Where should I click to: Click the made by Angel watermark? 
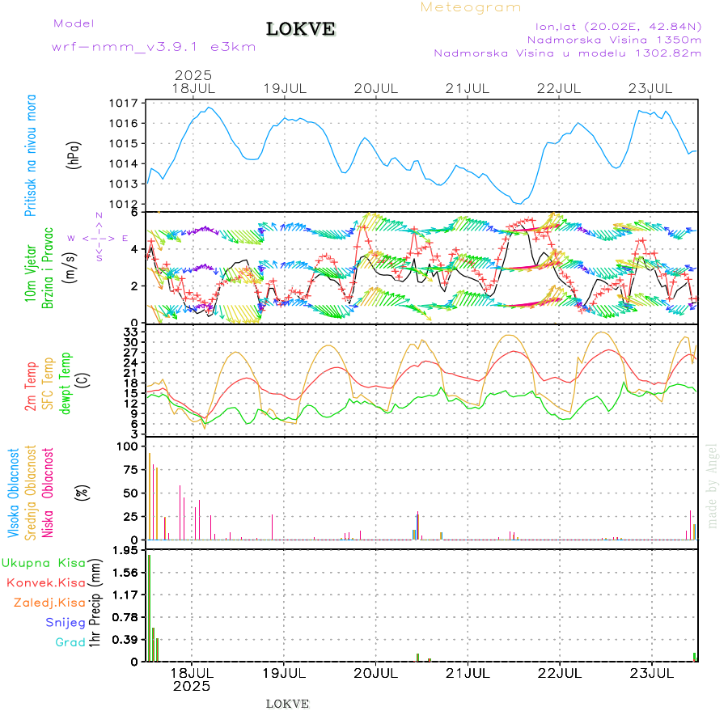[713, 485]
